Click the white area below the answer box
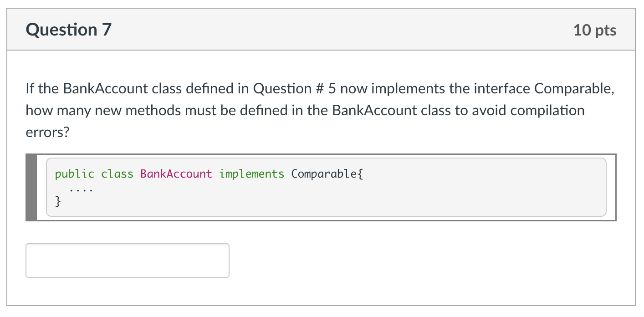The height and width of the screenshot is (317, 644). pyautogui.click(x=319, y=294)
